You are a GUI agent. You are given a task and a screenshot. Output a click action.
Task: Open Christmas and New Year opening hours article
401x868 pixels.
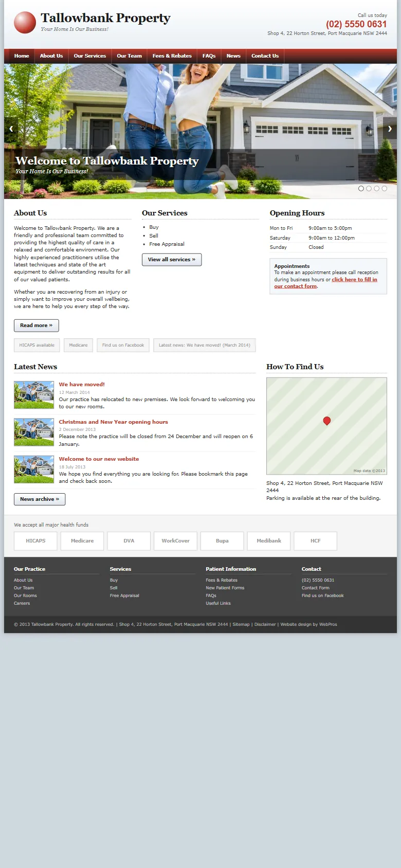click(113, 422)
